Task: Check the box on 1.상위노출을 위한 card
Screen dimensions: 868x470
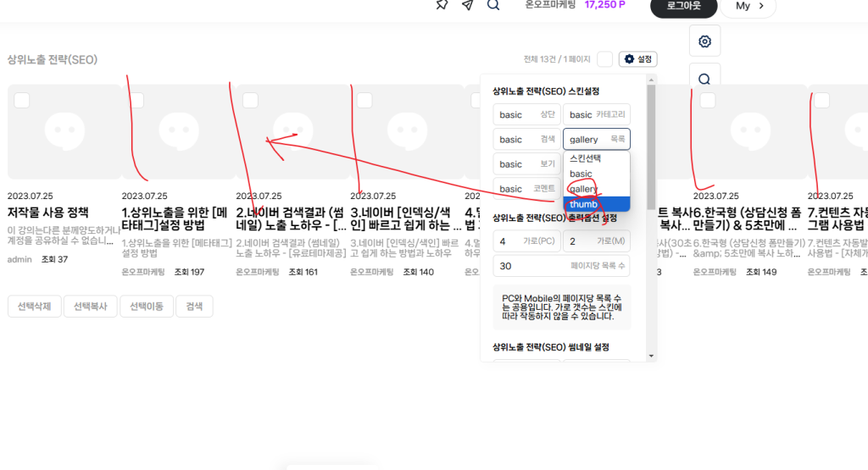Action: tap(136, 101)
